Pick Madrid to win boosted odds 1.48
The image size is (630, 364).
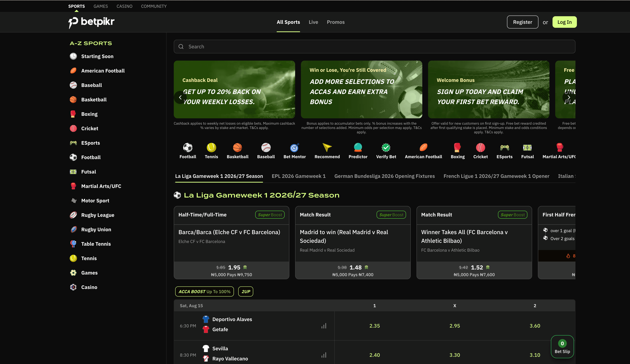353,270
